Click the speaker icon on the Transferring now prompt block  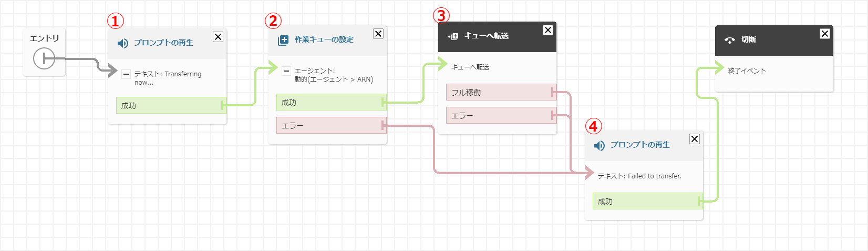click(122, 43)
